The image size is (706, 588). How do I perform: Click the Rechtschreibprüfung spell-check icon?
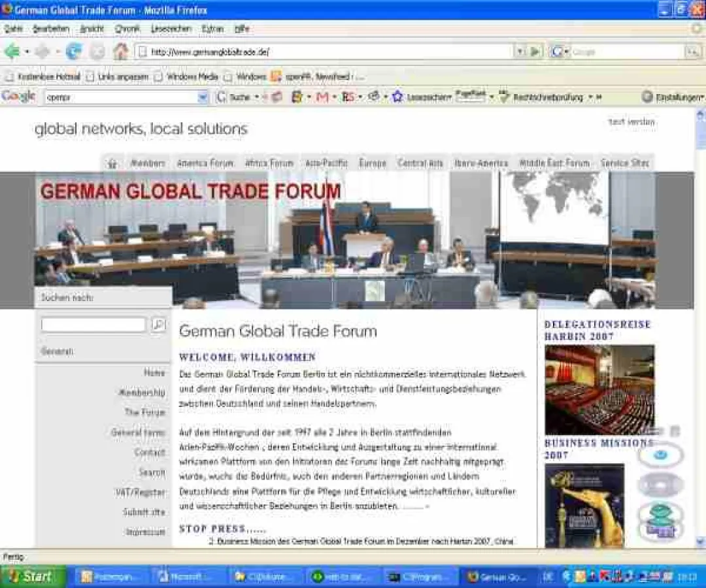503,96
